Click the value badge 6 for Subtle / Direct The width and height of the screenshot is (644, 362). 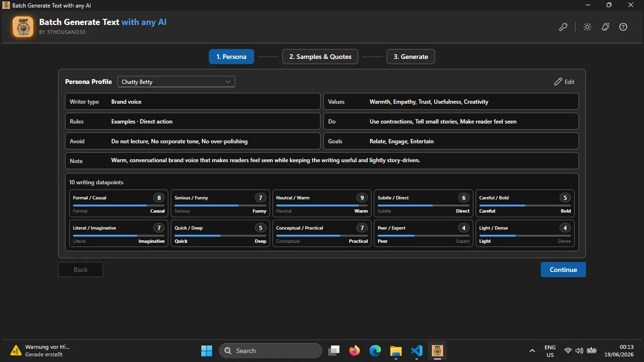tap(464, 198)
